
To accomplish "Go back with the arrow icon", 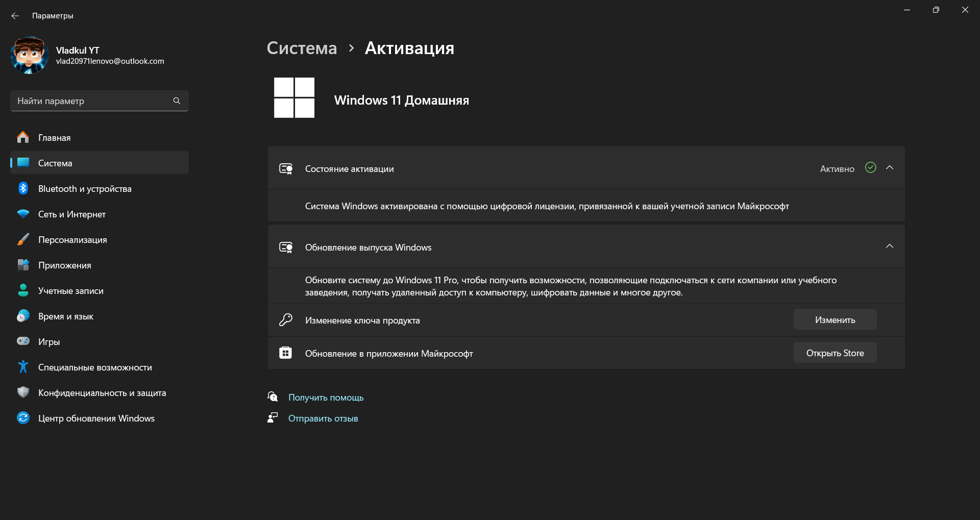I will pyautogui.click(x=15, y=16).
